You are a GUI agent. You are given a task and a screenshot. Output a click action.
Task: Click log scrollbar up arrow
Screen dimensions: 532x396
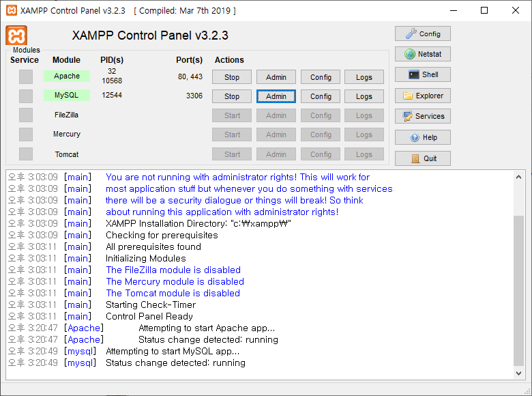click(518, 177)
